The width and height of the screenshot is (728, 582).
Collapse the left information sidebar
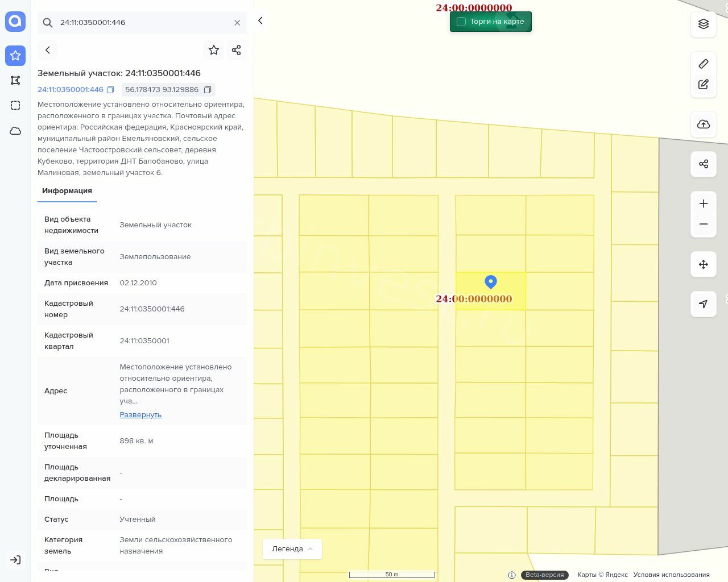260,20
